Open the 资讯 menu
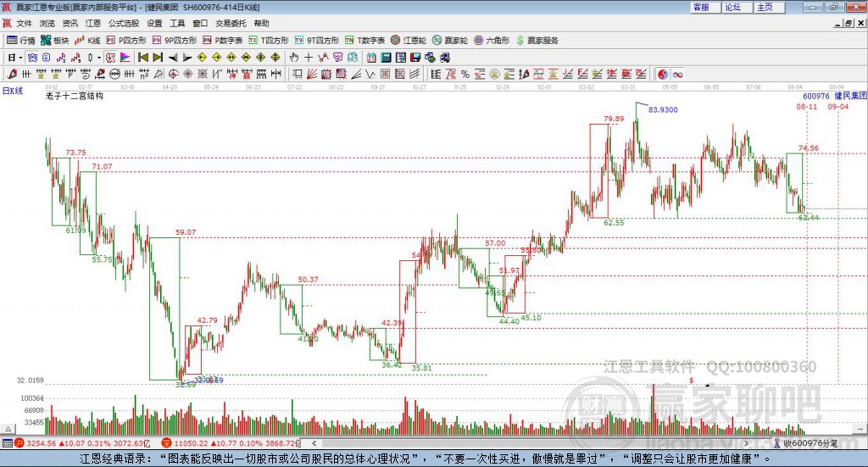The height and width of the screenshot is (467, 868). point(70,23)
